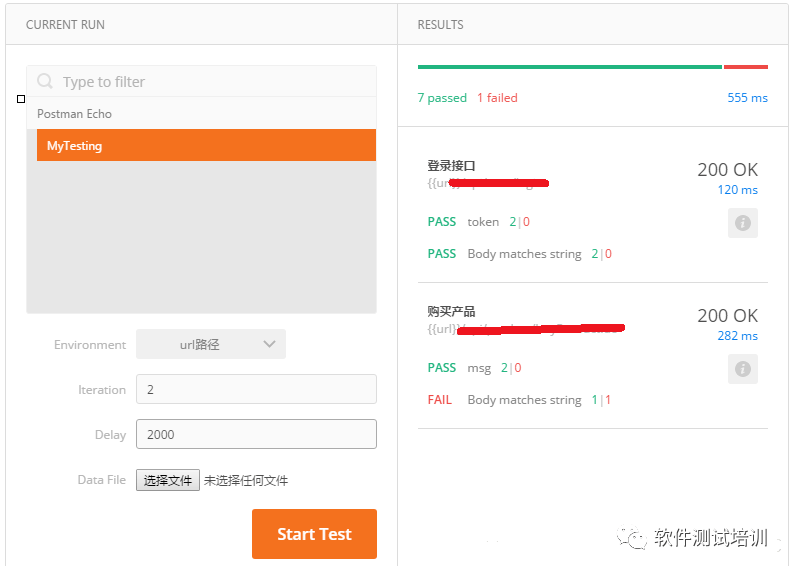Open the Environment dropdown showing url路径
Viewport: 793px width, 572px height.
coord(211,344)
